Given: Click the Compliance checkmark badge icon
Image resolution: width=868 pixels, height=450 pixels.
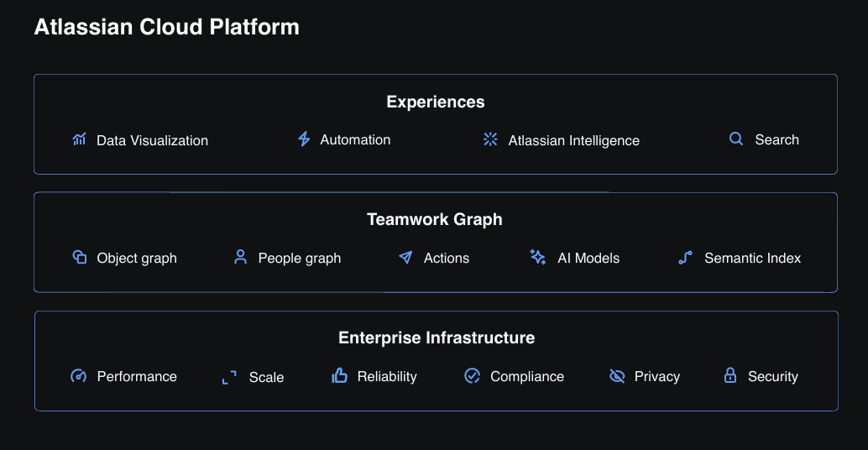Looking at the screenshot, I should click(473, 376).
